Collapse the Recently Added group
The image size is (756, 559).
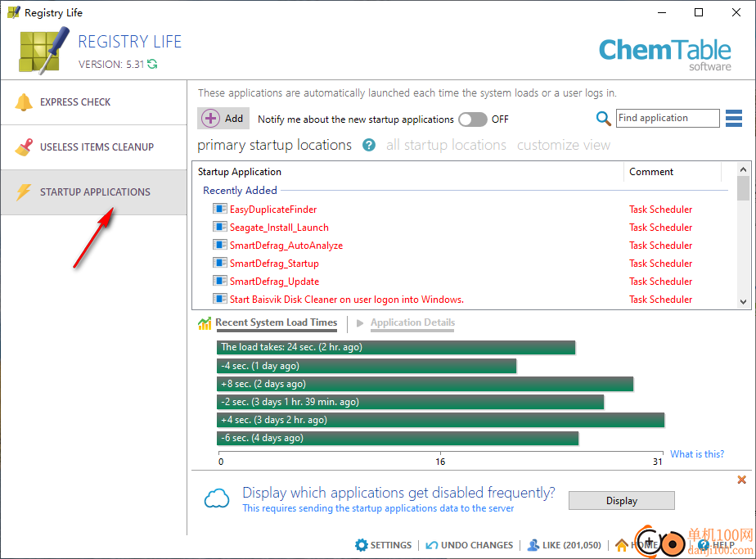click(240, 191)
